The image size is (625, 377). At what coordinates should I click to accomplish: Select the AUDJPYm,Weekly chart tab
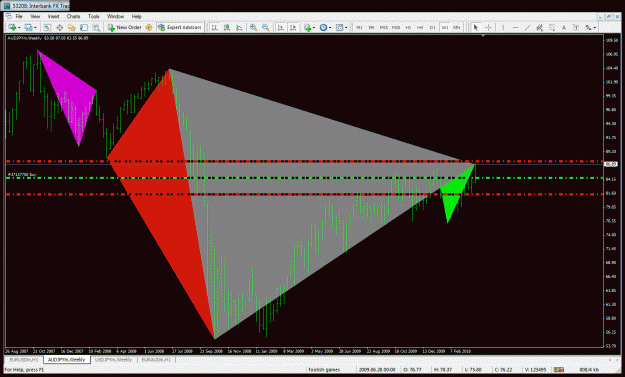(67, 359)
